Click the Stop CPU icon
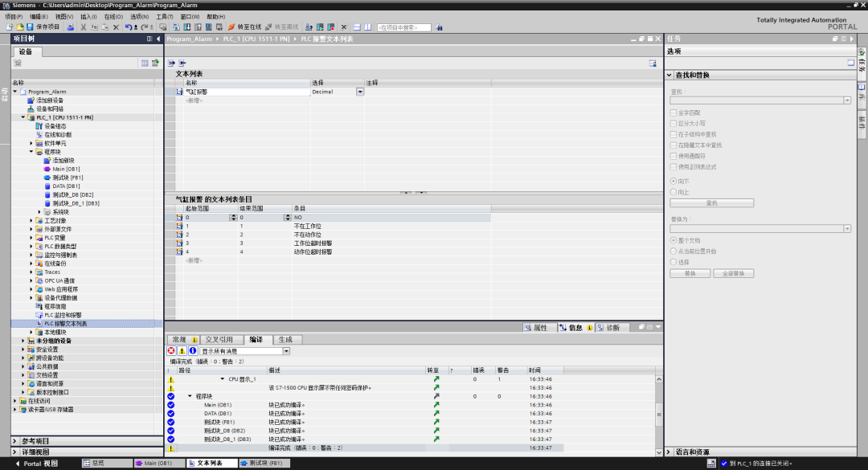This screenshot has width=868, height=470. pos(331,27)
